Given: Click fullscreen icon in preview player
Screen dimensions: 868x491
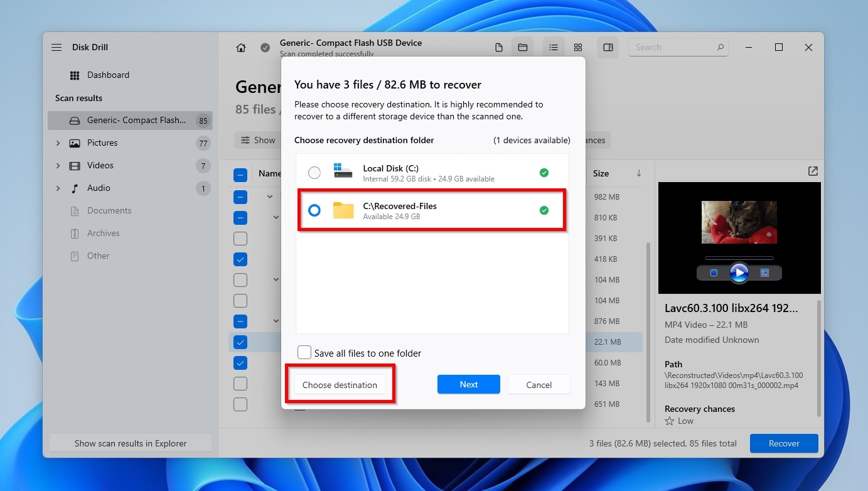Looking at the screenshot, I should click(x=764, y=273).
